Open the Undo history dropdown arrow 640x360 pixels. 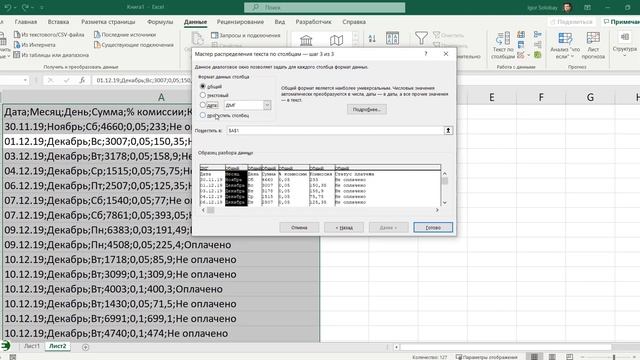(x=15, y=7)
